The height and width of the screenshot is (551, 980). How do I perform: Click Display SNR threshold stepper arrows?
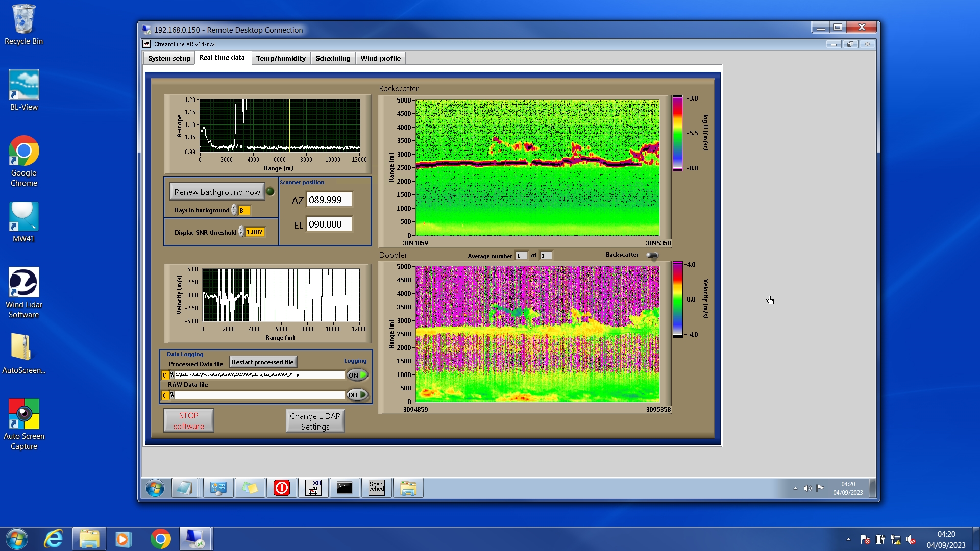point(241,232)
